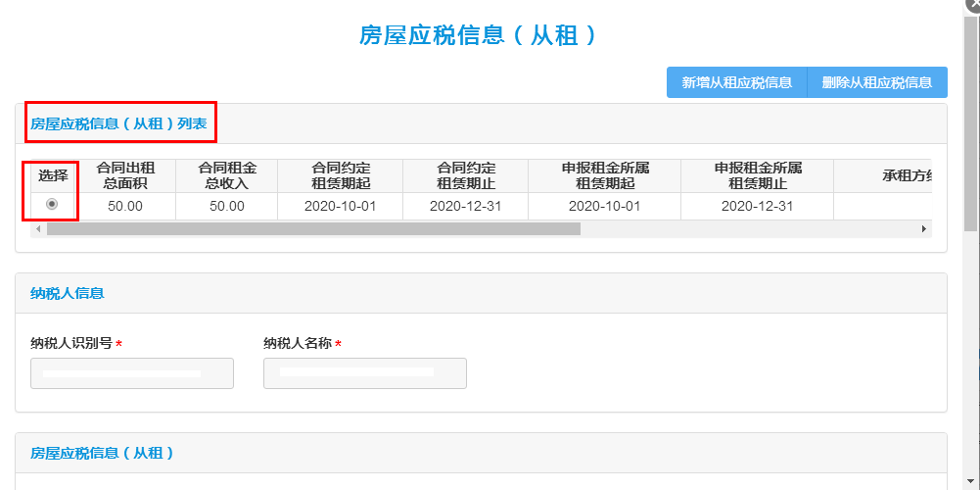The width and height of the screenshot is (980, 490).
Task: Click the 房屋应税信息（从租）列表 panel heading
Action: pyautogui.click(x=118, y=124)
